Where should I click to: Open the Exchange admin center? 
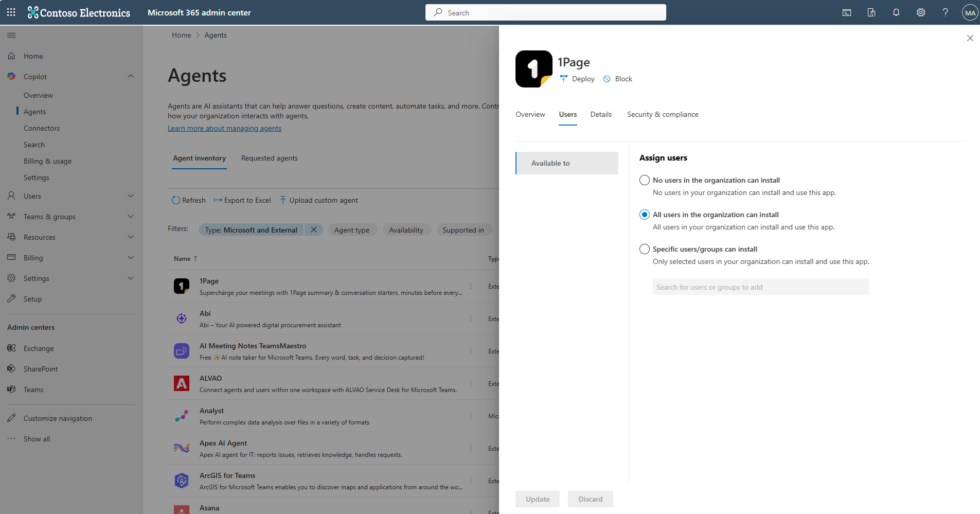coord(39,348)
